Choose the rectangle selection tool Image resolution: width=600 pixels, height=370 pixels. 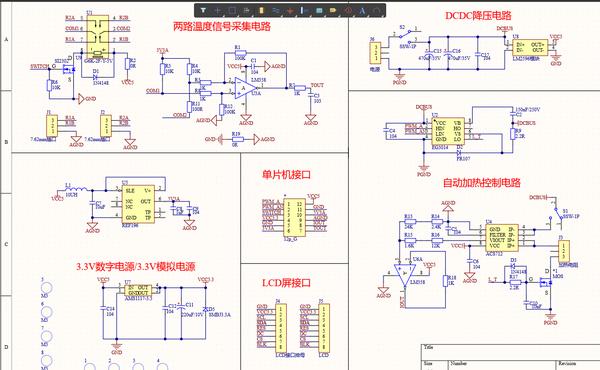point(232,11)
